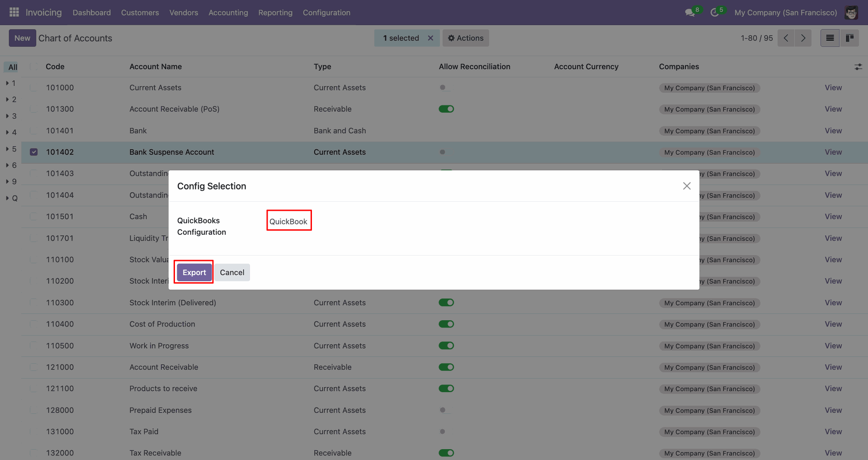
Task: Go to previous page of accounts
Action: point(786,38)
